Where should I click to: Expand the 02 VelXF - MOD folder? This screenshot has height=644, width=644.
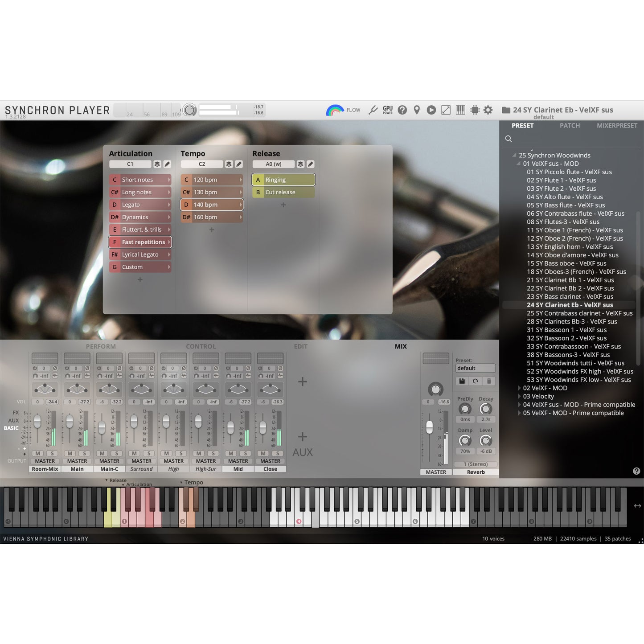(x=519, y=388)
